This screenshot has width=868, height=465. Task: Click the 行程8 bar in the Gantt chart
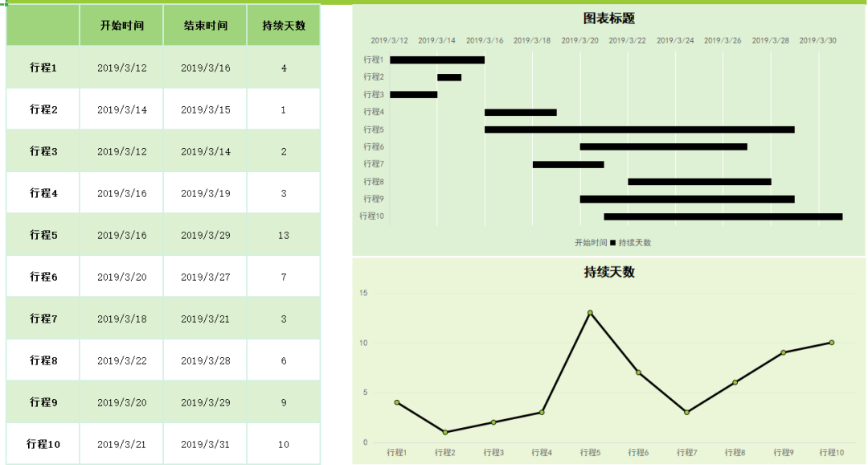coord(699,182)
